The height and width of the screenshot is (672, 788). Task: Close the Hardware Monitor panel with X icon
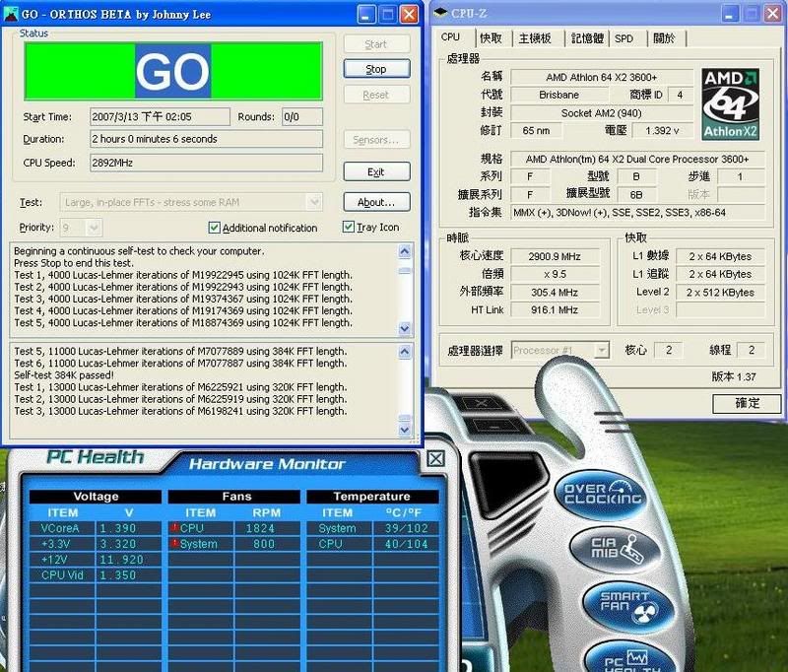[x=435, y=458]
